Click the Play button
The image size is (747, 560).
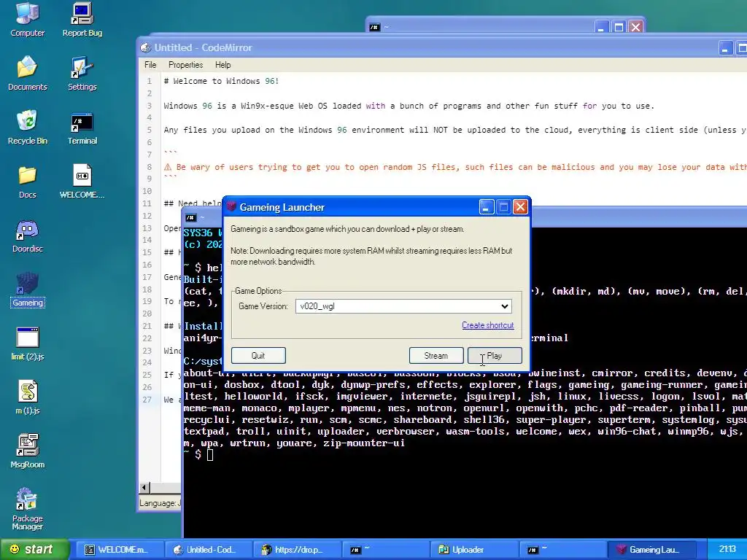click(x=495, y=355)
